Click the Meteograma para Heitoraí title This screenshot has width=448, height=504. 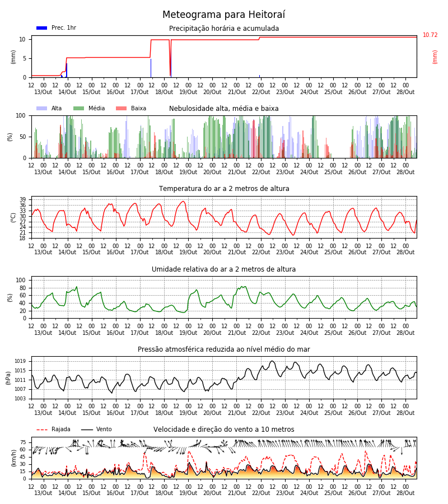pyautogui.click(x=223, y=15)
